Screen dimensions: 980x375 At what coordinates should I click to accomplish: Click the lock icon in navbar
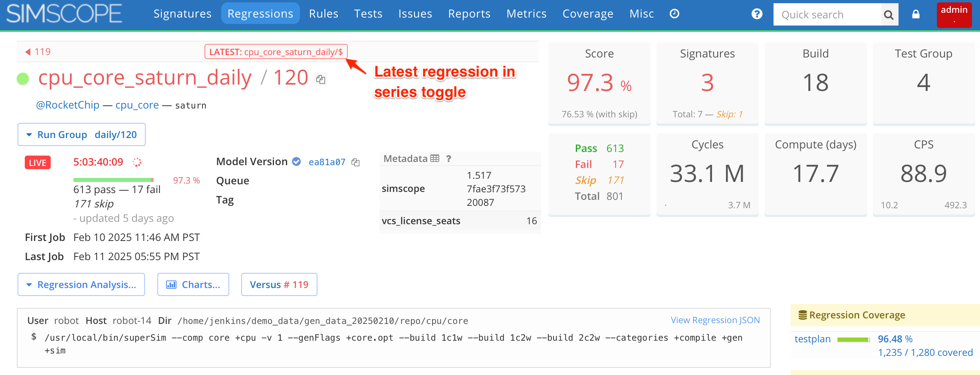click(916, 14)
